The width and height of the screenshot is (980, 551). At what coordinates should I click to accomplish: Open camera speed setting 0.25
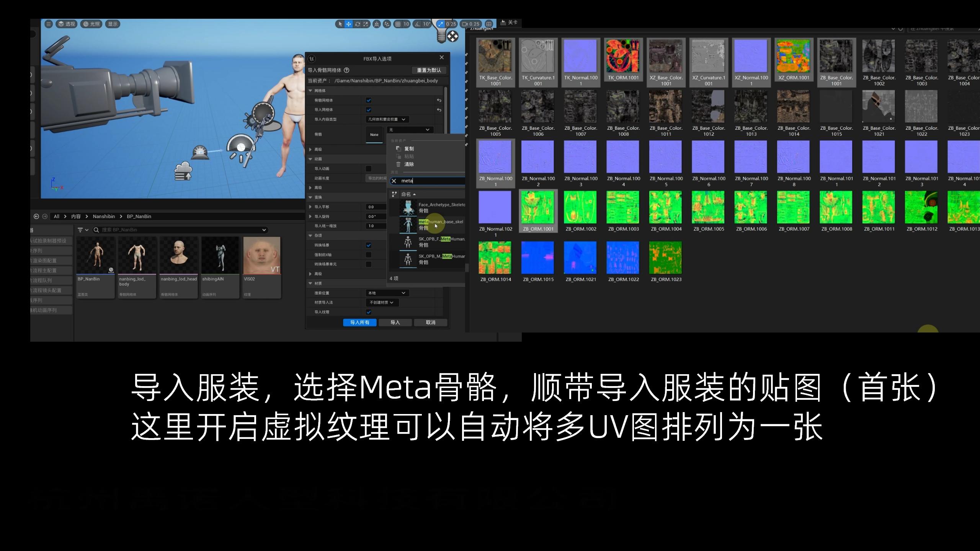click(470, 24)
